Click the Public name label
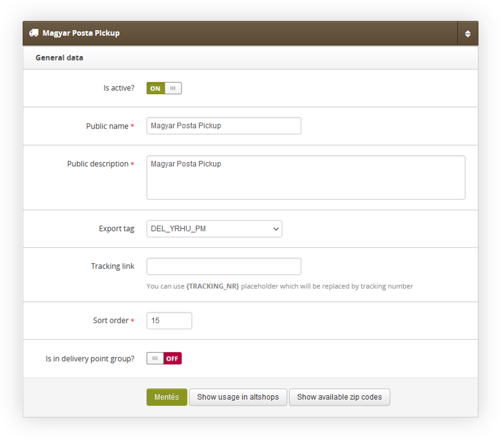 [107, 126]
